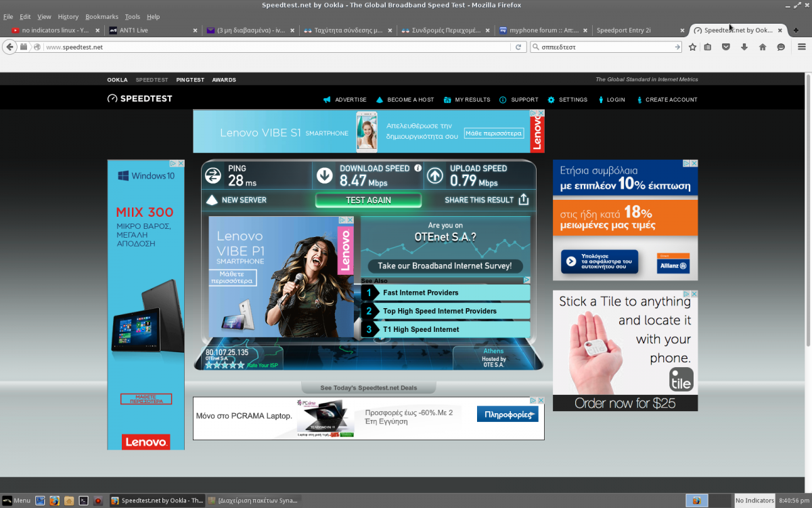Image resolution: width=812 pixels, height=508 pixels.
Task: Click the share result upload icon
Action: pos(523,200)
